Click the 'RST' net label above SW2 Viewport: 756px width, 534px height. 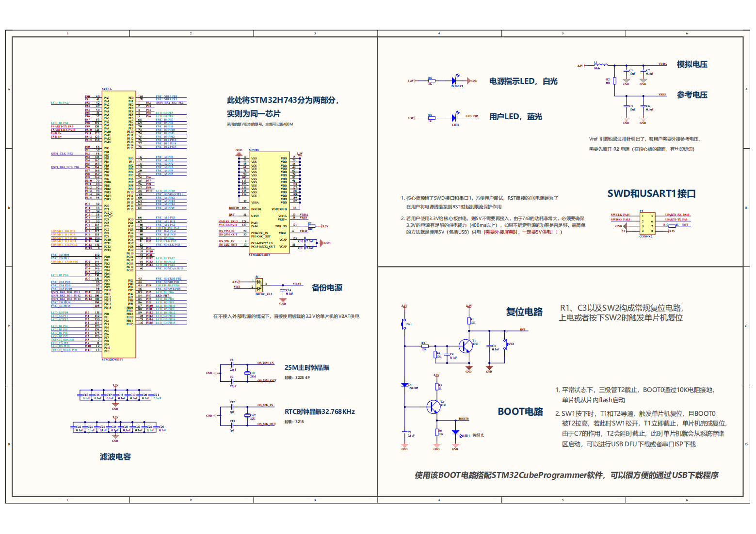[x=522, y=330]
